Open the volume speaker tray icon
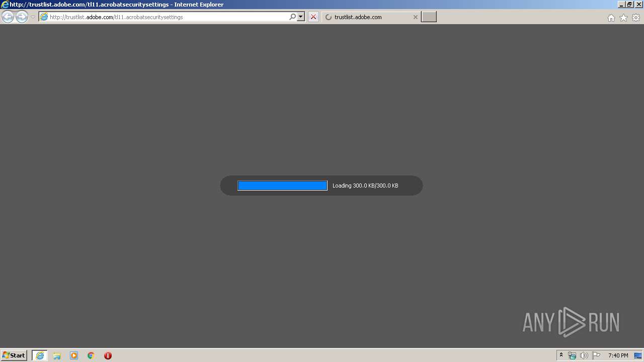 coord(584,355)
